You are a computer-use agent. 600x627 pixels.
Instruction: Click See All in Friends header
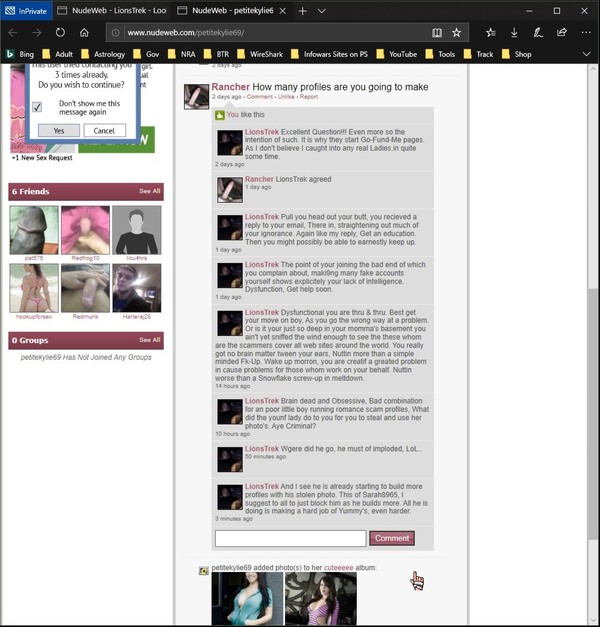click(x=149, y=191)
